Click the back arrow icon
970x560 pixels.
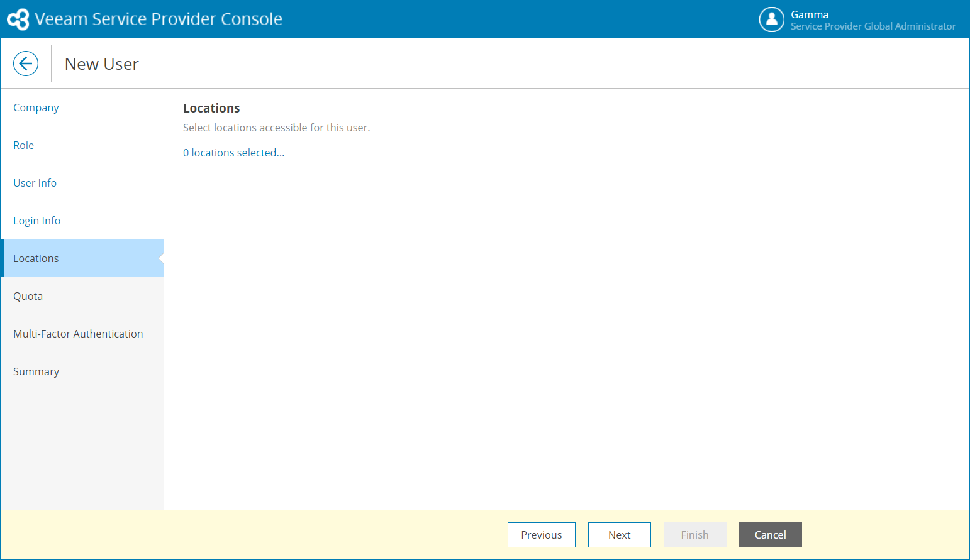(26, 63)
